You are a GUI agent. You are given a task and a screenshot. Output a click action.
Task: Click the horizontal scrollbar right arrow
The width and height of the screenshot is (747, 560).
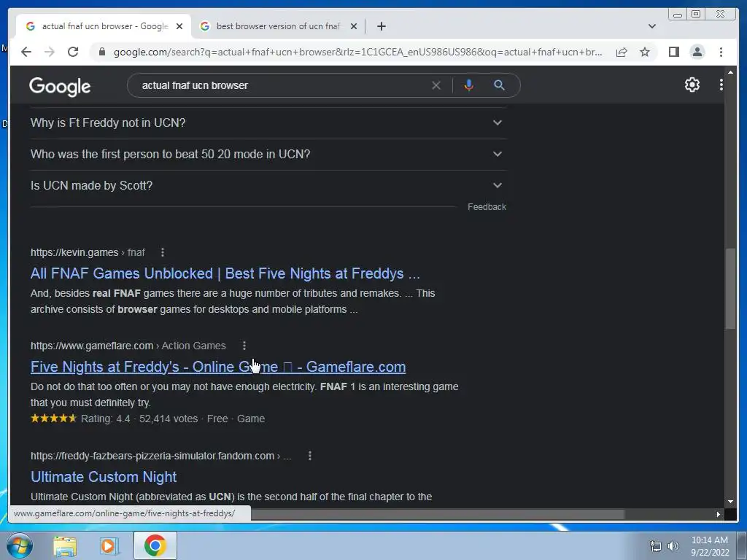718,514
